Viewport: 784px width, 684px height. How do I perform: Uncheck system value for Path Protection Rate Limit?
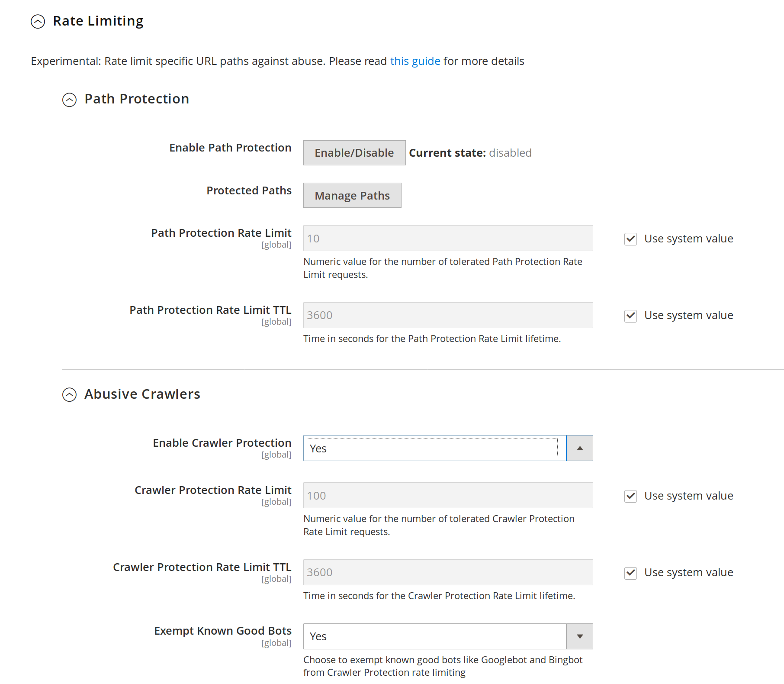click(x=630, y=239)
